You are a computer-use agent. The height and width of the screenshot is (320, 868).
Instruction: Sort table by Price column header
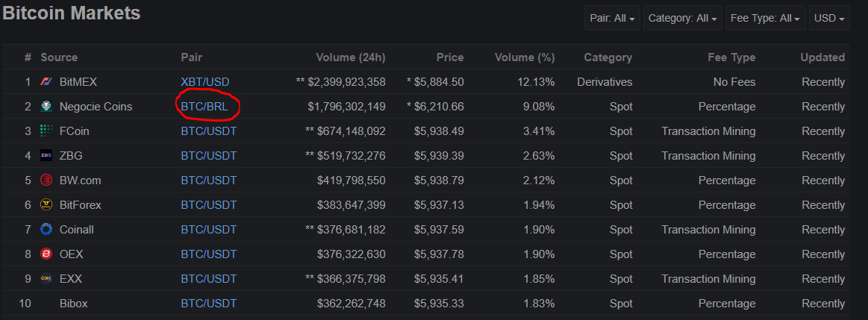click(x=449, y=57)
